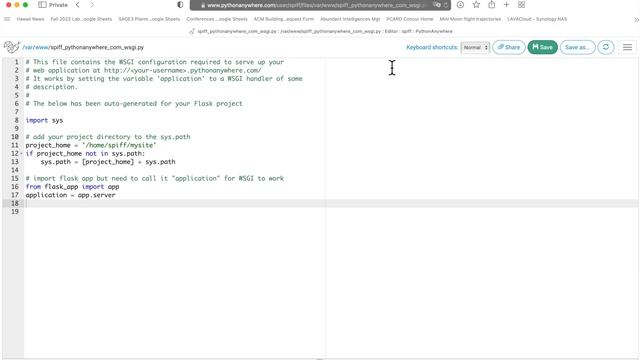Click the 'application = app.server' line
Screen dimensions: 640x360
(70, 195)
